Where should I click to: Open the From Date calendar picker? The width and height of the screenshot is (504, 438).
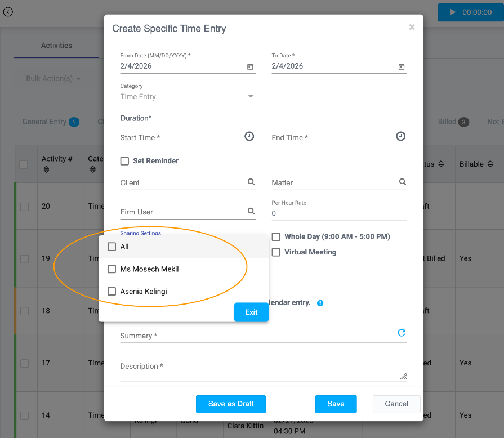click(x=249, y=66)
